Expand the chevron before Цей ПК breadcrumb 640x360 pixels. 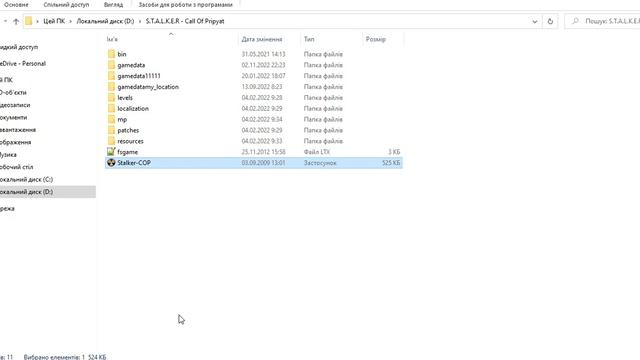point(38,21)
